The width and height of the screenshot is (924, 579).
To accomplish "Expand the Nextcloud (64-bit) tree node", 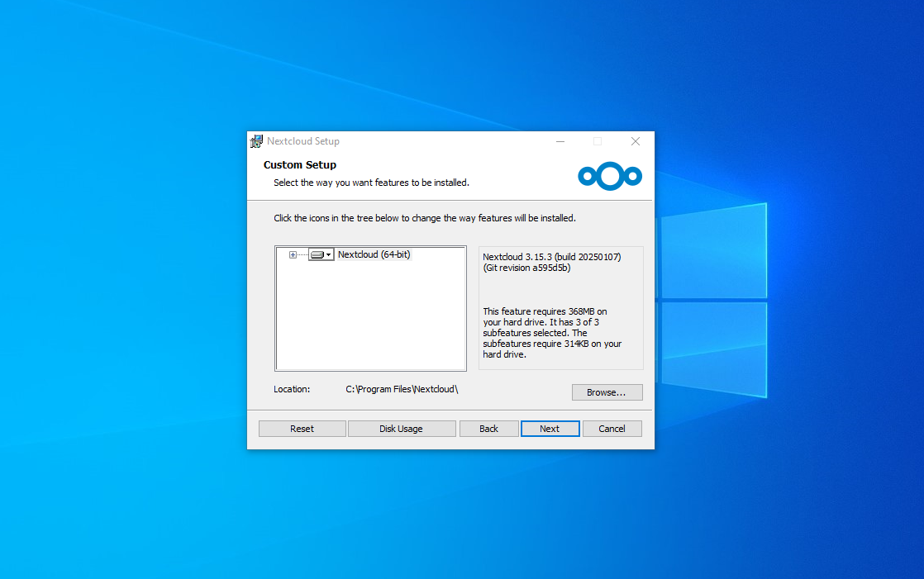I will (x=293, y=255).
